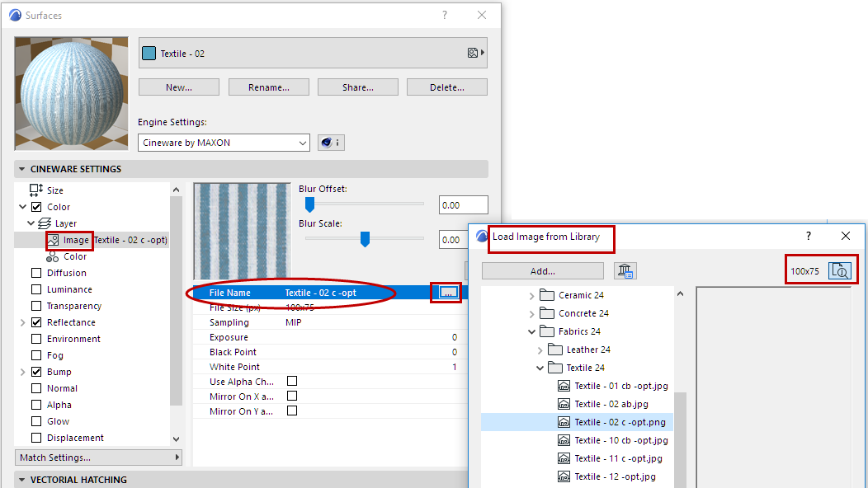Image resolution: width=868 pixels, height=488 pixels.
Task: Collapse the Color channel tree node
Action: click(23, 207)
